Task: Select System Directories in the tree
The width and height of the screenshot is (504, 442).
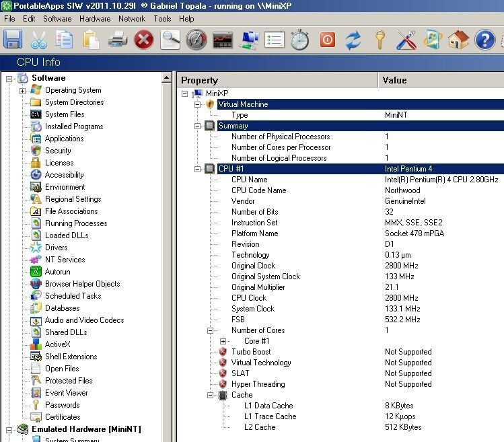Action: [74, 102]
